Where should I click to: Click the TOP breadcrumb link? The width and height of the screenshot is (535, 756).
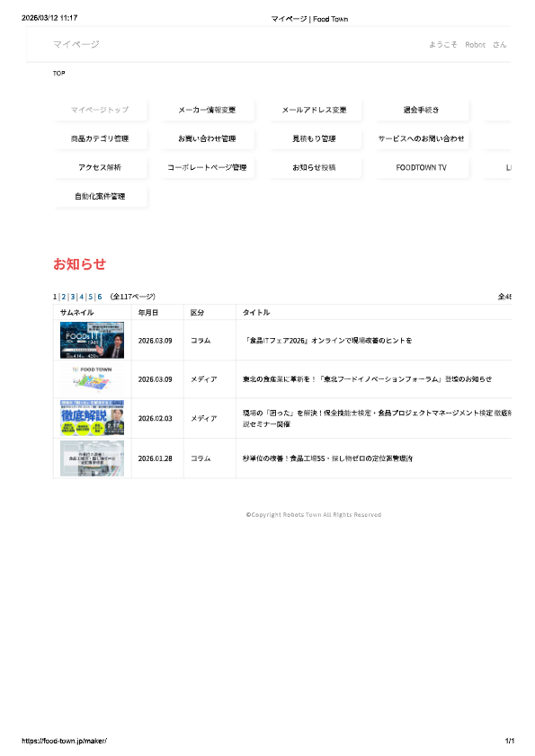pos(58,74)
